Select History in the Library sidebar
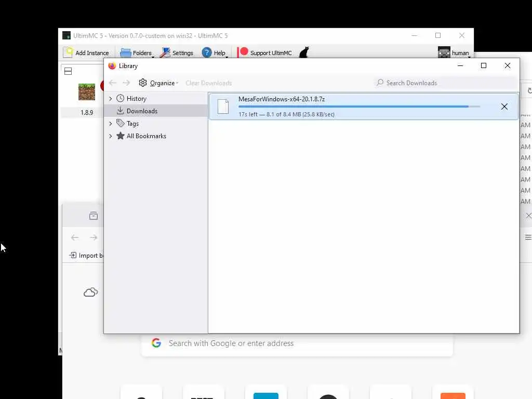 pyautogui.click(x=137, y=99)
